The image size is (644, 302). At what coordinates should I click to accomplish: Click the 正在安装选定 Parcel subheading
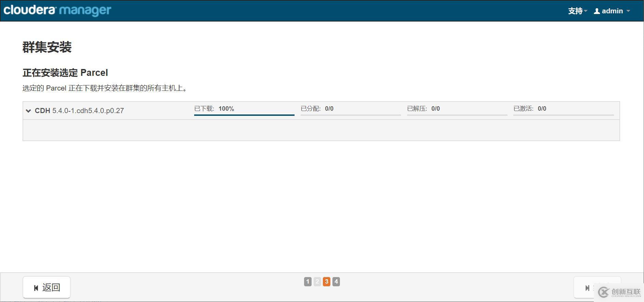65,73
